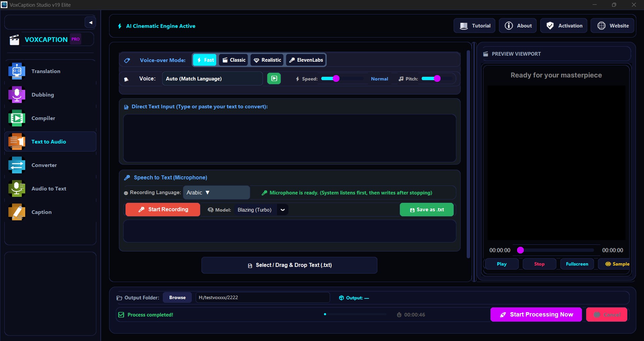Click Save as .txt
Image resolution: width=644 pixels, height=341 pixels.
pos(427,210)
